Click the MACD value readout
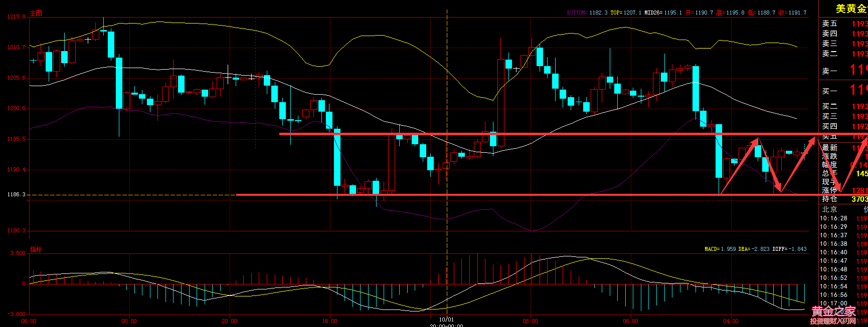The height and width of the screenshot is (327, 868). point(721,249)
